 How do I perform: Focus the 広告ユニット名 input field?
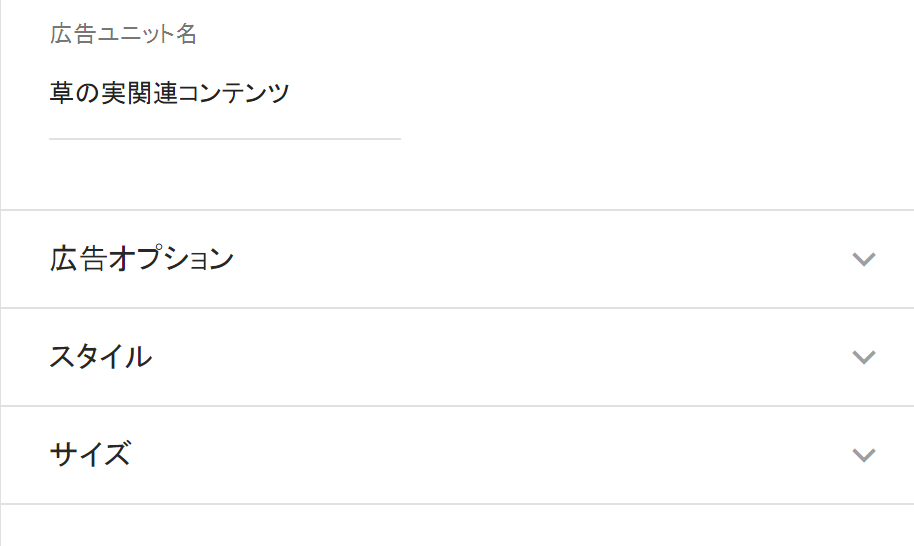(224, 95)
